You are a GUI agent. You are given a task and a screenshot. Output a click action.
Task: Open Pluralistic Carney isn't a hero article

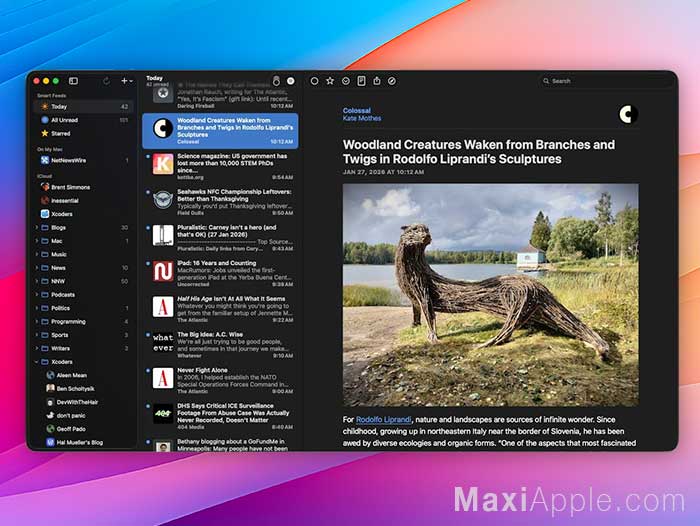221,238
